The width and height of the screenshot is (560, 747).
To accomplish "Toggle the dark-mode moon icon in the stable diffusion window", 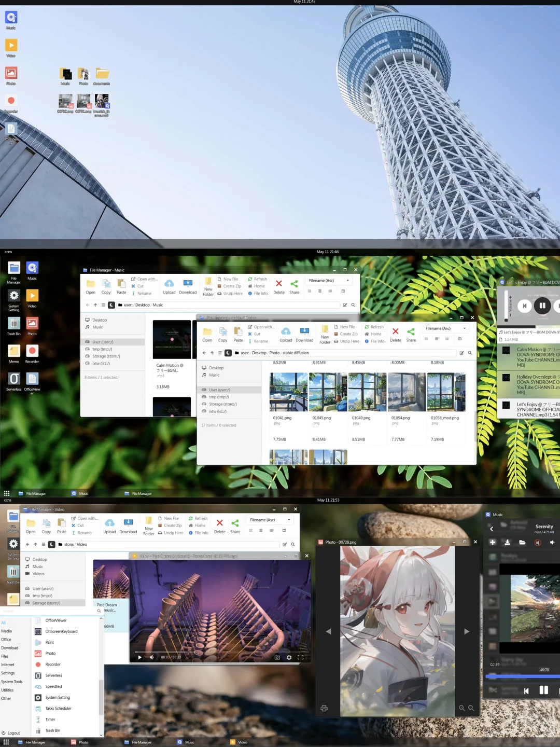I will click(228, 353).
